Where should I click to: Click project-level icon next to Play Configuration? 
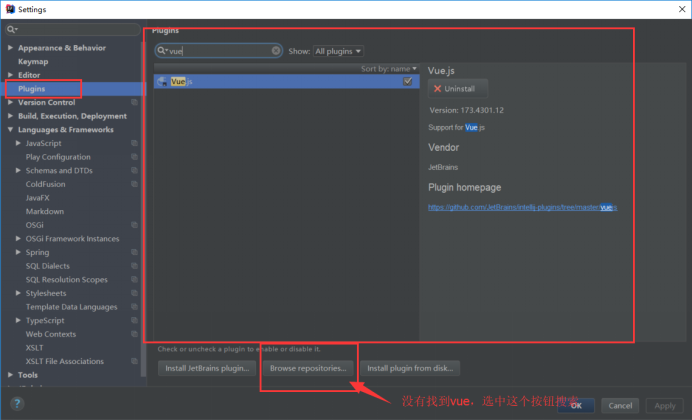coord(135,157)
